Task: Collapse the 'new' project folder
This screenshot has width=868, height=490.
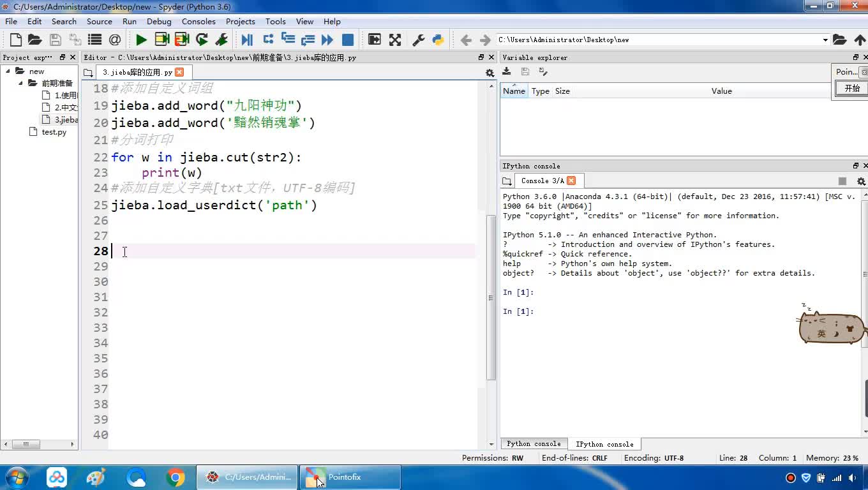Action: (x=8, y=71)
